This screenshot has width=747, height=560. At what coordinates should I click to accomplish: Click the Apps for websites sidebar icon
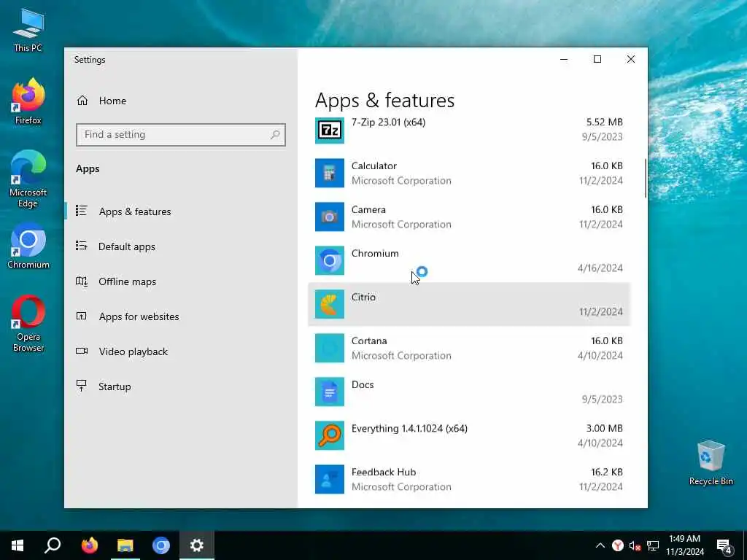point(82,316)
